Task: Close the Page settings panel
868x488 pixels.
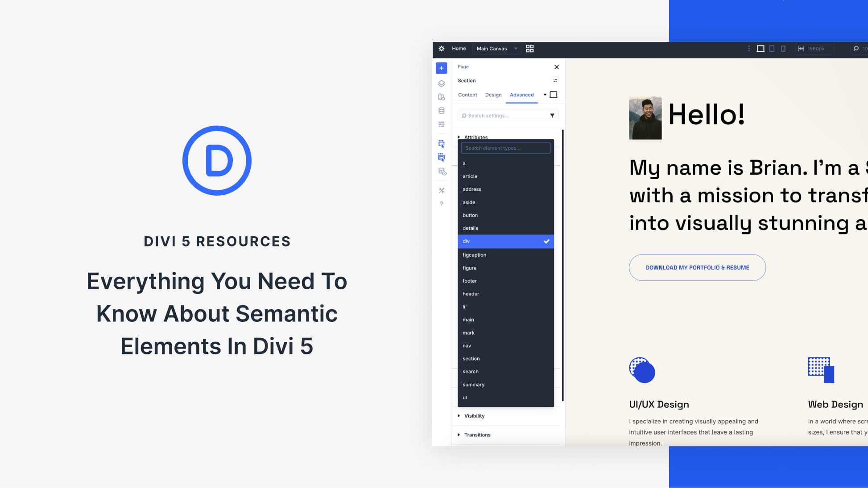Action: [556, 67]
